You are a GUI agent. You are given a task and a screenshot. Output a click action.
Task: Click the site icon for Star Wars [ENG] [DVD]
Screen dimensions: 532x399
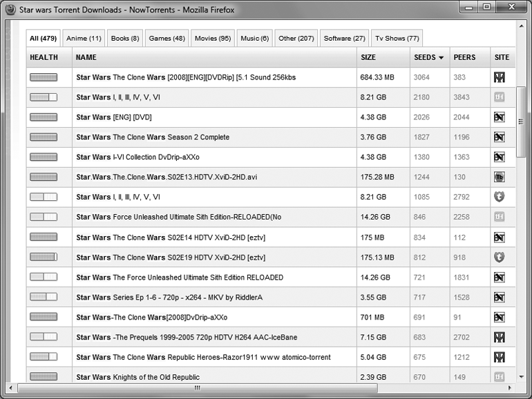pos(499,117)
